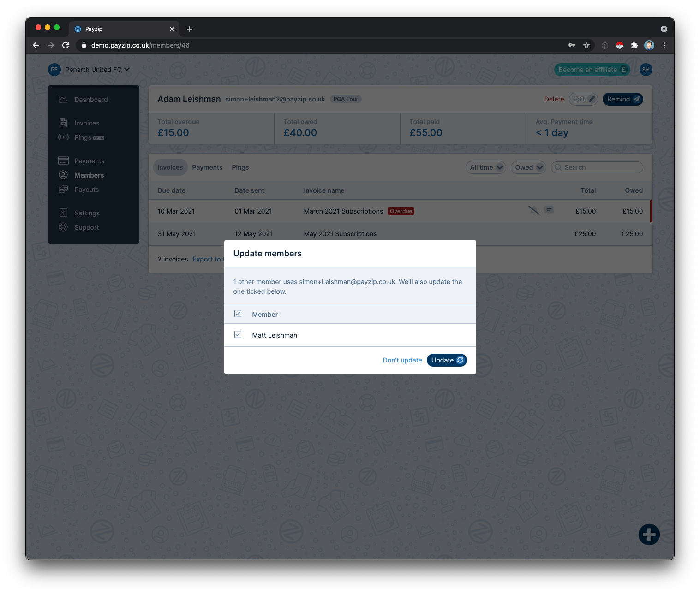Click the Remind button

coord(623,99)
